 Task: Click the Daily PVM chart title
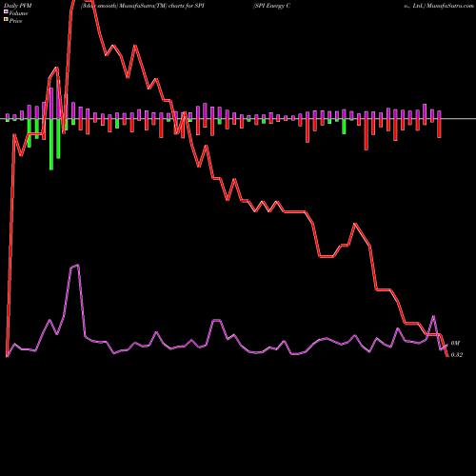(x=18, y=6)
